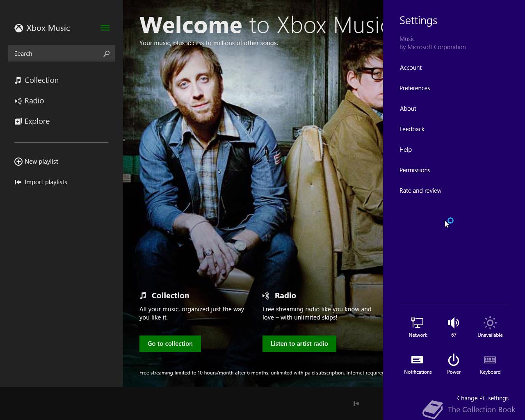Click Go to collection button

pos(170,344)
